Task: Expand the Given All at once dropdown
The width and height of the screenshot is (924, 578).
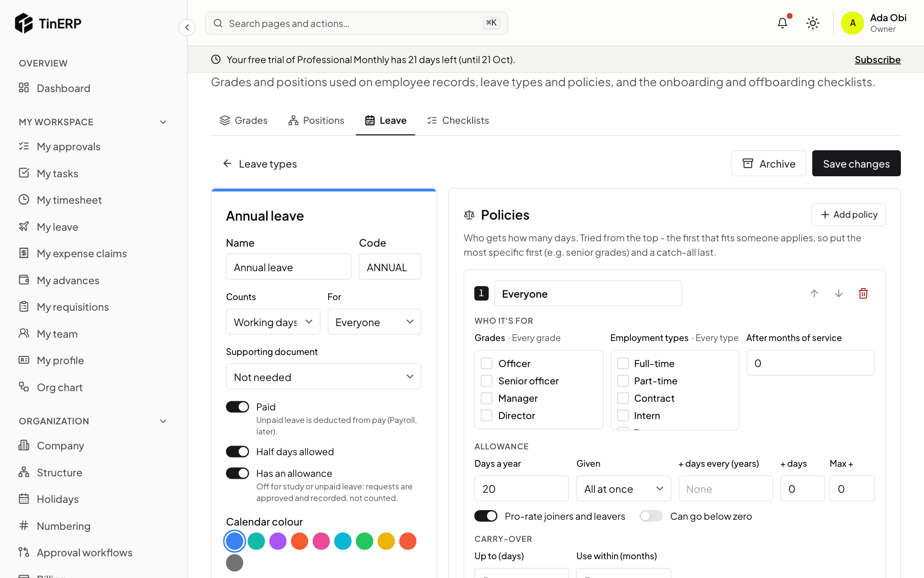Action: (624, 489)
